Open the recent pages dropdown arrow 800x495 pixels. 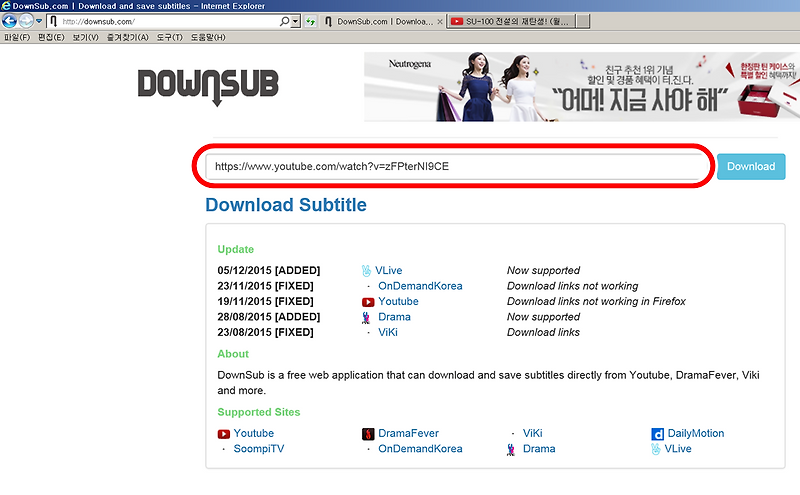(39, 21)
